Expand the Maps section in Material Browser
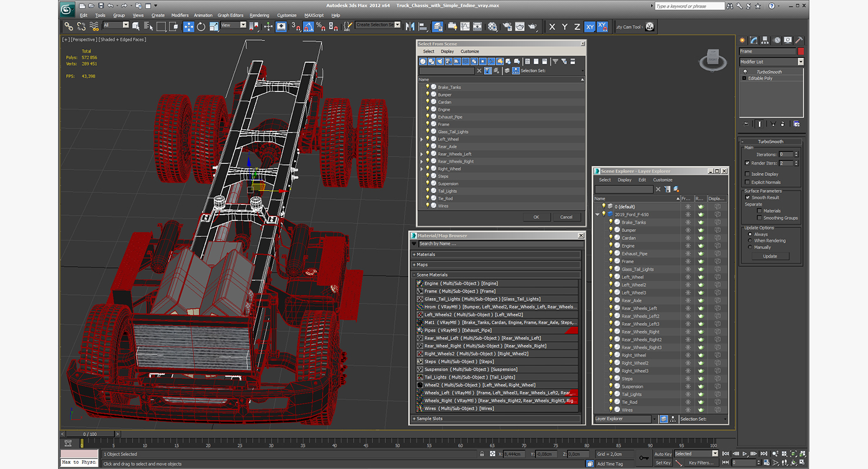 tap(497, 265)
